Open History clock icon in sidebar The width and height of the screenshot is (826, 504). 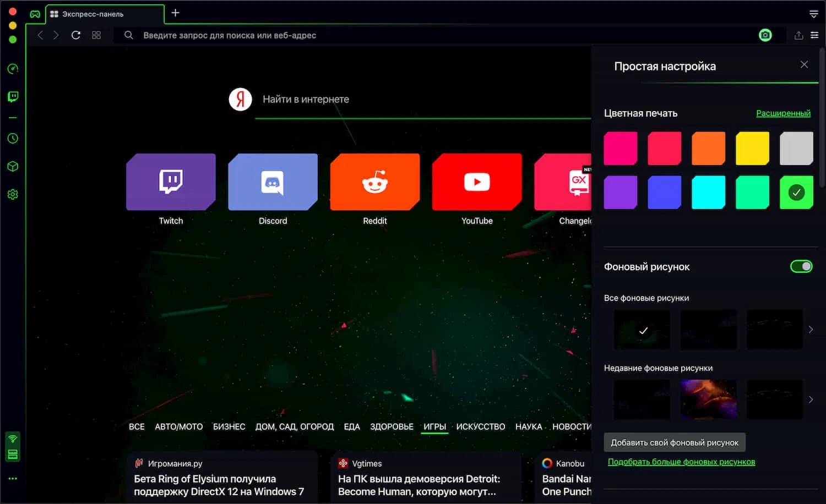click(13, 138)
